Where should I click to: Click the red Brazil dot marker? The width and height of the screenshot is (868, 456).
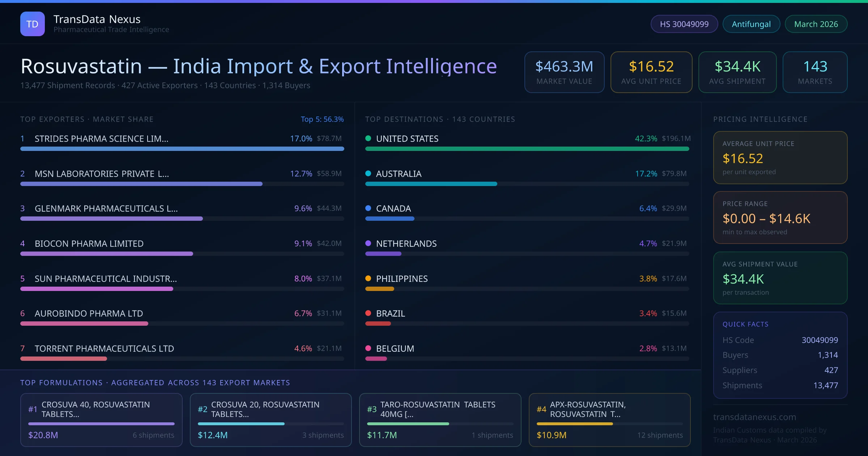click(x=368, y=313)
